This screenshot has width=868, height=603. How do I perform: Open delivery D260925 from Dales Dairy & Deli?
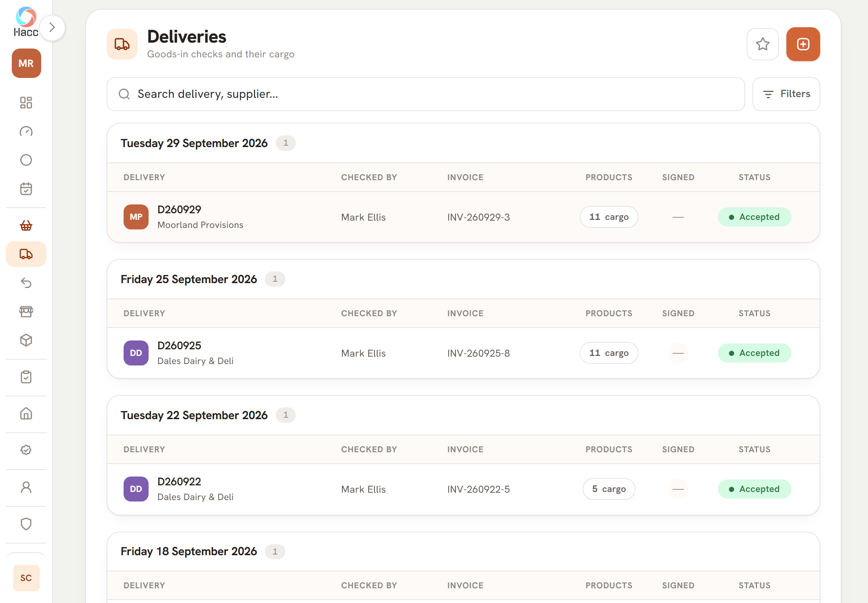pyautogui.click(x=463, y=353)
